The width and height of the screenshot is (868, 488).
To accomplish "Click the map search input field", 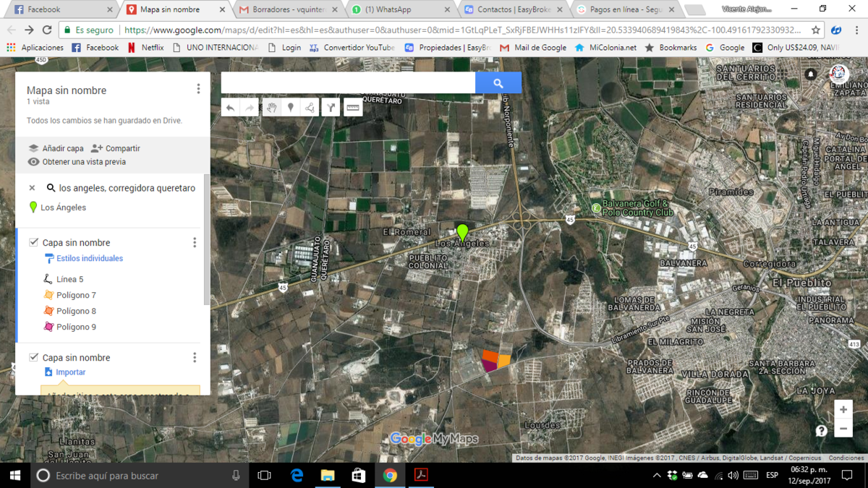I will coord(348,83).
